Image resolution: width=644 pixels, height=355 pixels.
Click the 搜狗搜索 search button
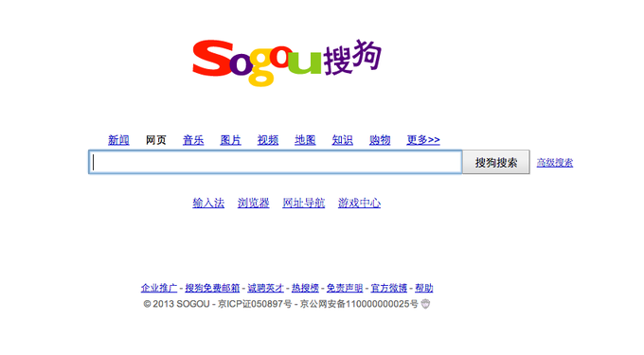pos(496,162)
